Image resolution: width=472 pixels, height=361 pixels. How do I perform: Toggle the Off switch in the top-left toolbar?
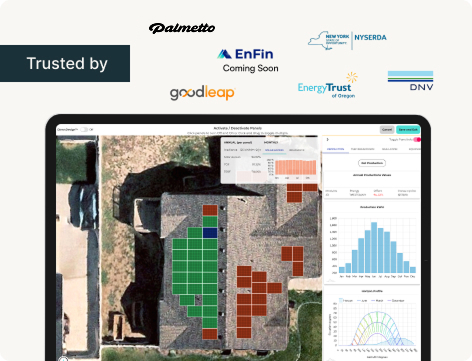pos(84,130)
